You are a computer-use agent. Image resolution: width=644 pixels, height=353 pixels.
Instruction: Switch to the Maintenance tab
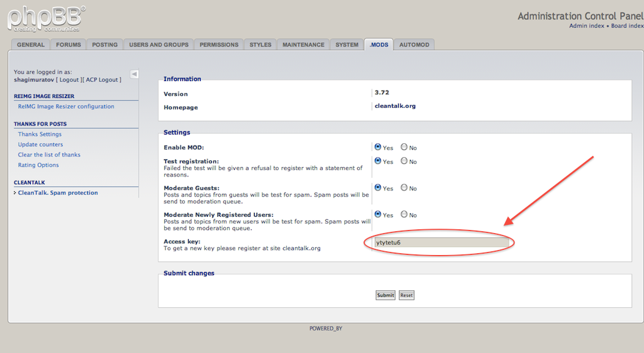coord(303,45)
